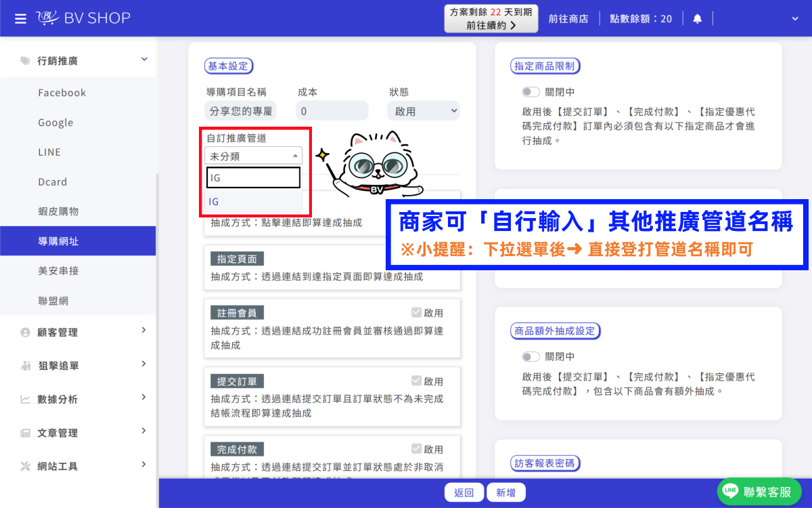This screenshot has width=812, height=508.
Task: Open 美安串接 in the sidebar
Action: click(x=59, y=271)
